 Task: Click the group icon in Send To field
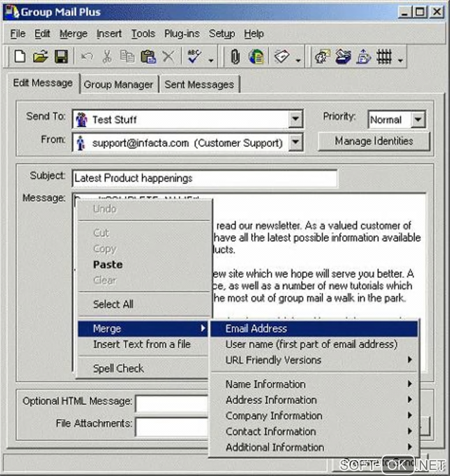point(82,119)
